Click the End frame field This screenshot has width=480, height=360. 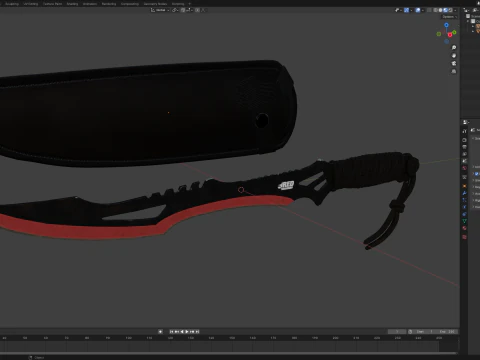pyautogui.click(x=447, y=332)
